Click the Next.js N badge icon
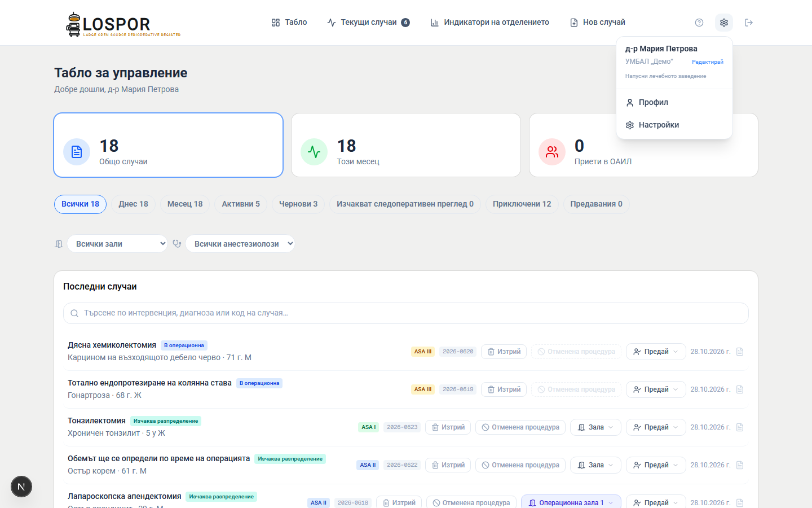 pyautogui.click(x=21, y=487)
